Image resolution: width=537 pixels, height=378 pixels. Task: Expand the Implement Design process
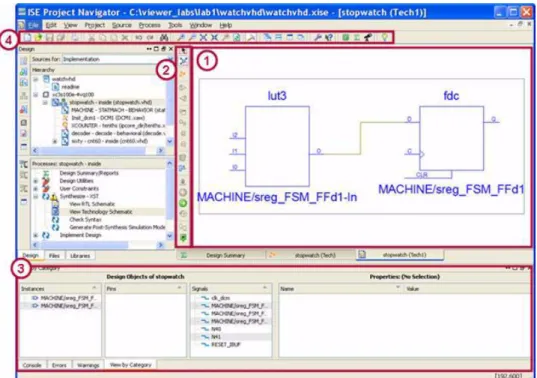pos(36,235)
